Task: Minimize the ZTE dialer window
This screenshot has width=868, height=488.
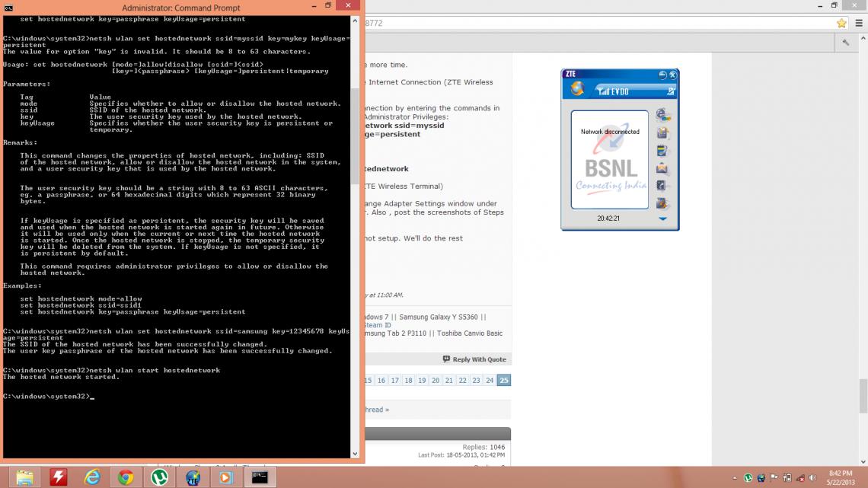Action: (x=662, y=75)
